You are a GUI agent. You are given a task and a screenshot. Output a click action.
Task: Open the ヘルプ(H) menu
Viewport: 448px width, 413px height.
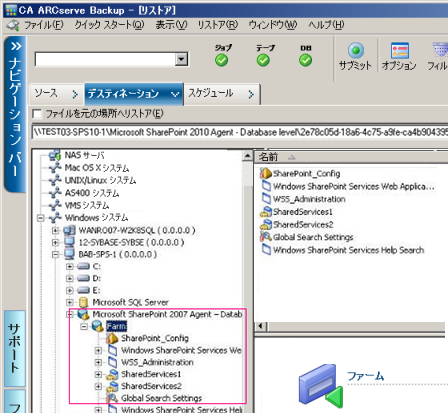click(x=326, y=25)
